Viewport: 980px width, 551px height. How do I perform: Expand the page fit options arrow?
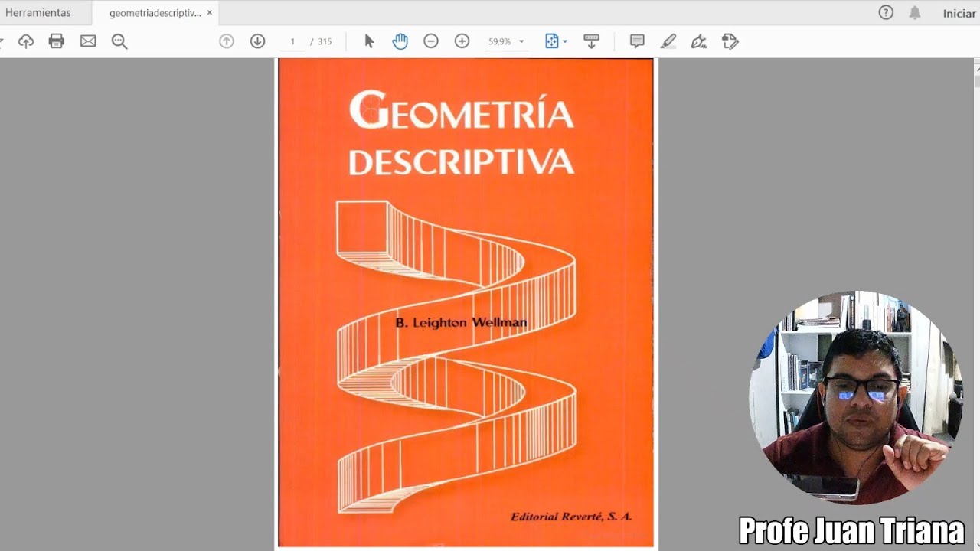(565, 41)
